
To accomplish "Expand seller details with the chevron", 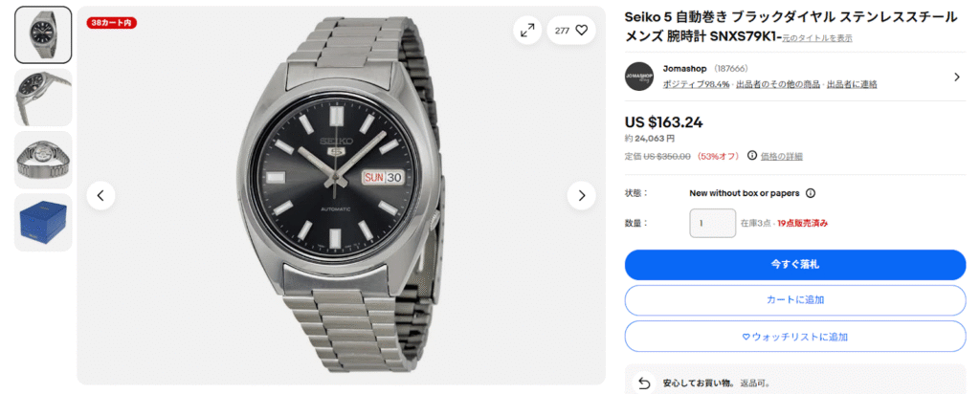I will 956,77.
